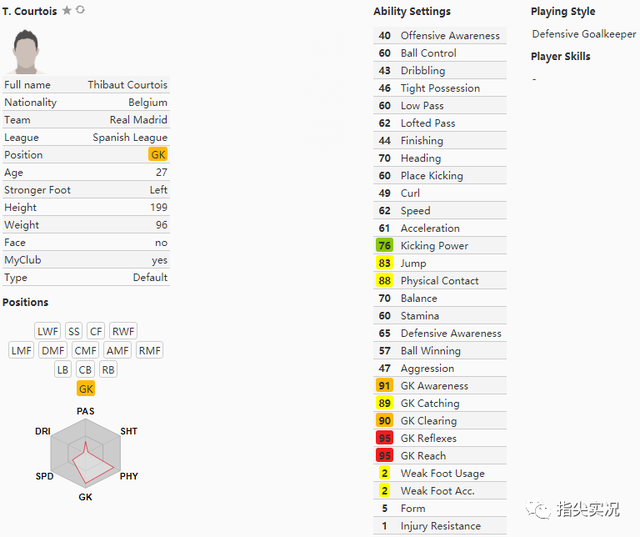The image size is (640, 537).
Task: Click the green 76 Kicking Power rating
Action: [384, 246]
